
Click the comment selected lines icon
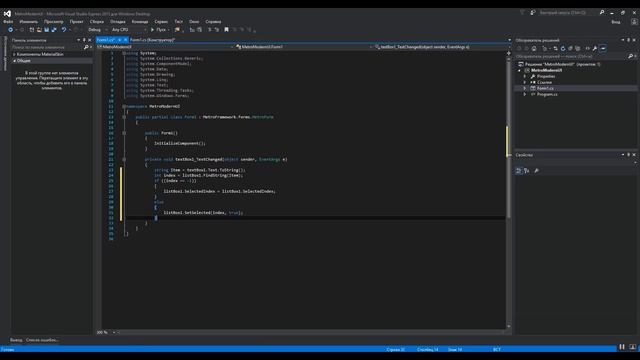[x=210, y=30]
